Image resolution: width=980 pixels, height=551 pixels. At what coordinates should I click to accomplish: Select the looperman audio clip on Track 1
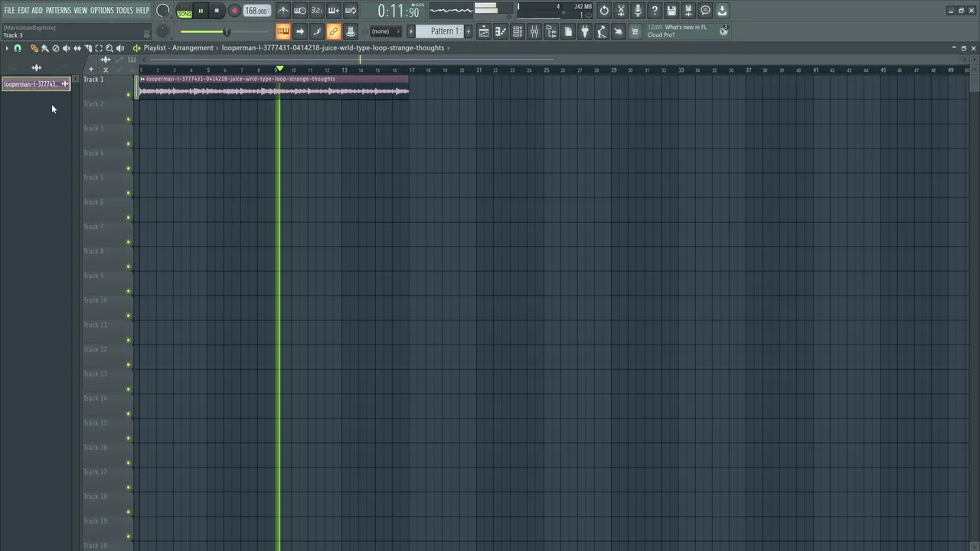coord(274,87)
